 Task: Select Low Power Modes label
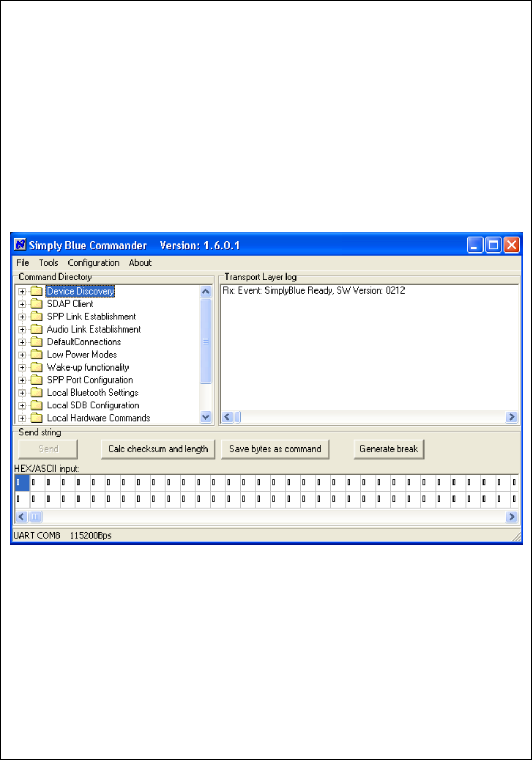coord(82,354)
